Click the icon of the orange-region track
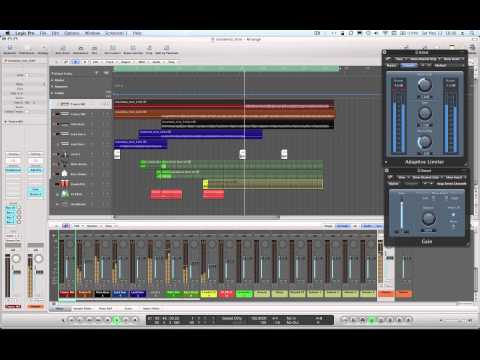 click(64, 114)
